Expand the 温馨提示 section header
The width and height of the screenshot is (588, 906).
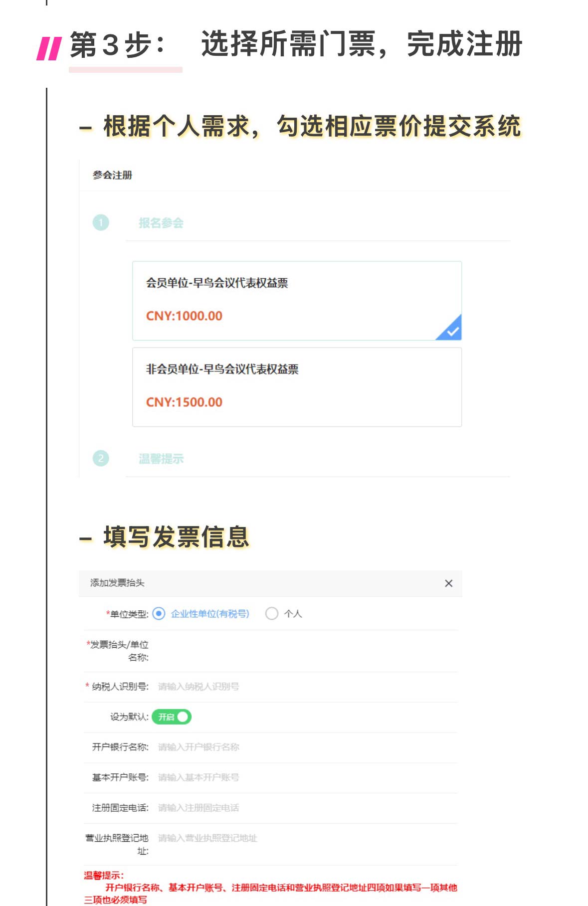tap(161, 459)
